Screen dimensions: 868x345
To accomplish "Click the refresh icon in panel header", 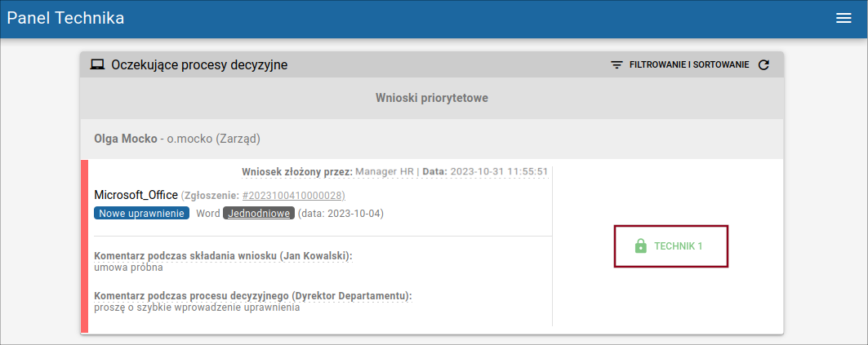I will (763, 64).
